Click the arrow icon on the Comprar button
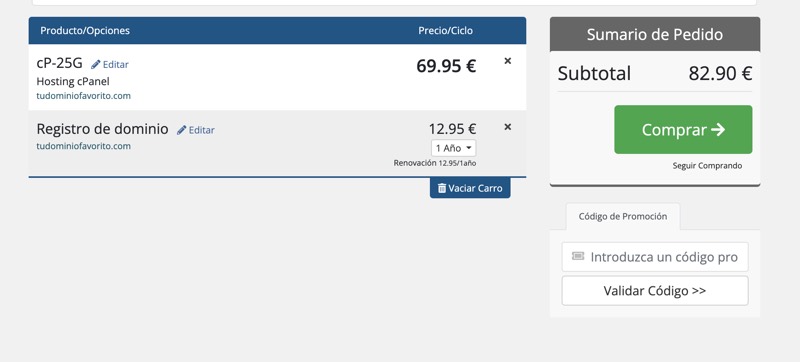 pyautogui.click(x=718, y=130)
